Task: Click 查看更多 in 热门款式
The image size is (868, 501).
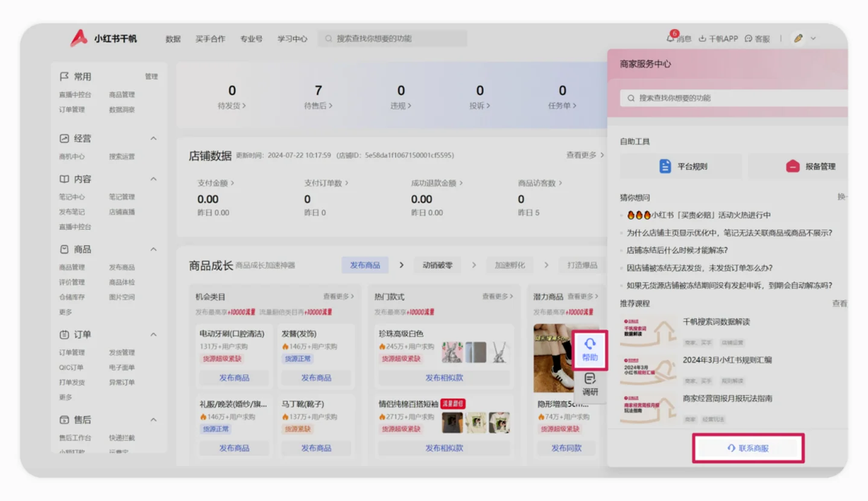Action: (x=497, y=297)
